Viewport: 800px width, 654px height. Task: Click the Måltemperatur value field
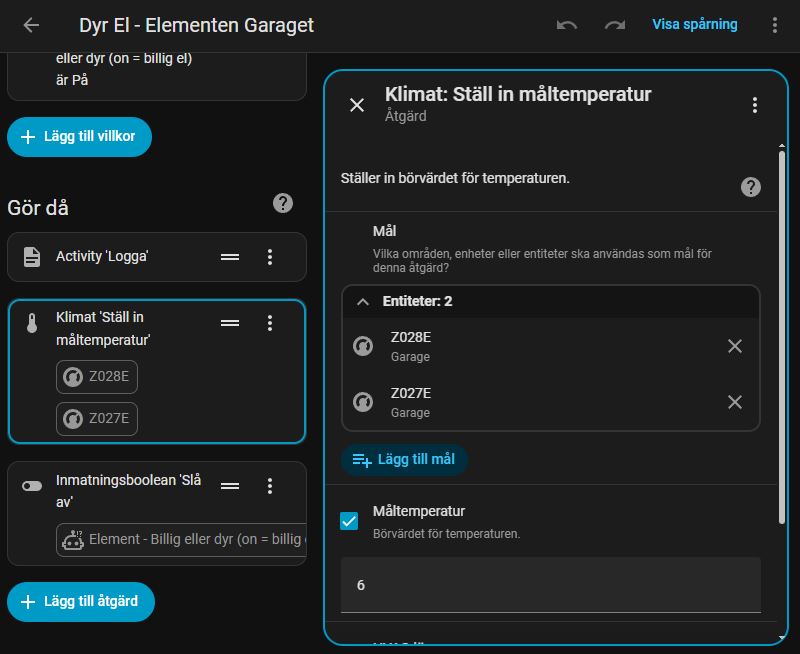click(x=550, y=585)
